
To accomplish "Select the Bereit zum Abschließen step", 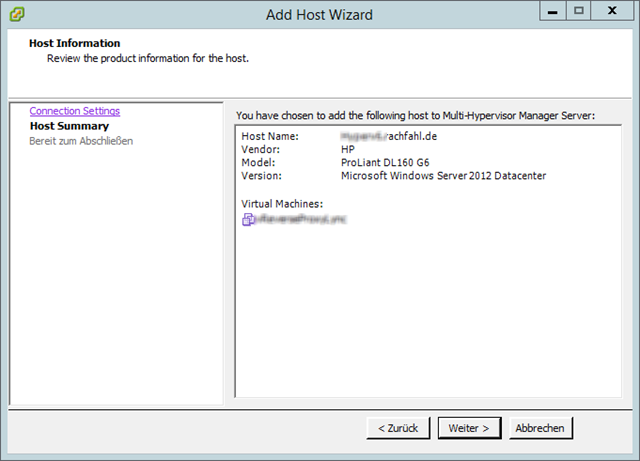I will pos(81,141).
